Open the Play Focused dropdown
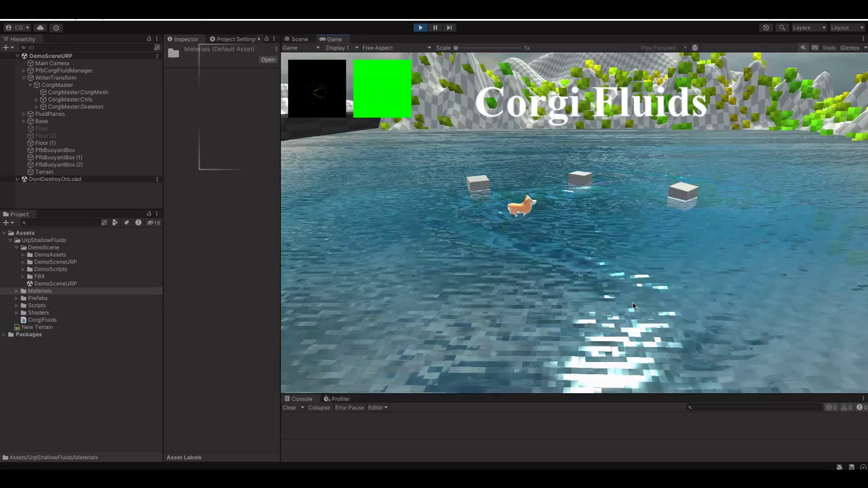Screen dimensions: 868x488 (x=664, y=48)
